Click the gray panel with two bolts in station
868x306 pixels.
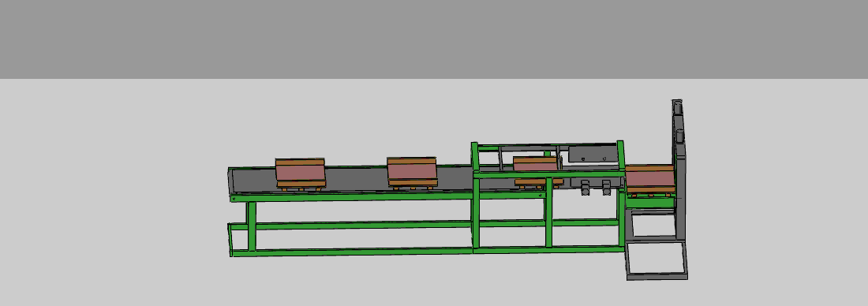click(593, 154)
